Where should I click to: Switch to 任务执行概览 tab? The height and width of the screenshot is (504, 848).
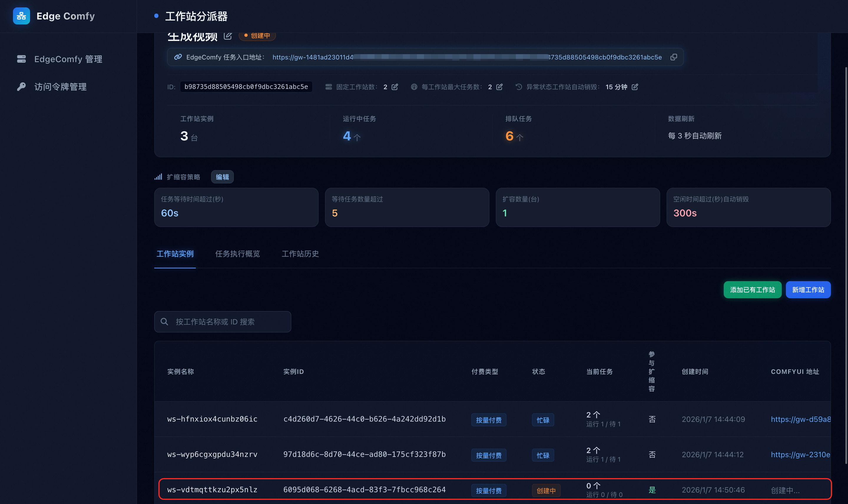237,254
